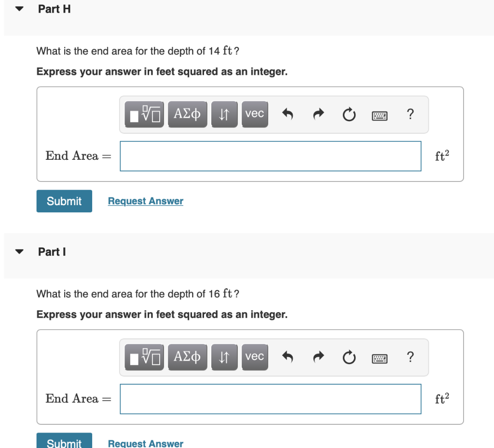Open the equation template palette in Part H

pyautogui.click(x=144, y=114)
